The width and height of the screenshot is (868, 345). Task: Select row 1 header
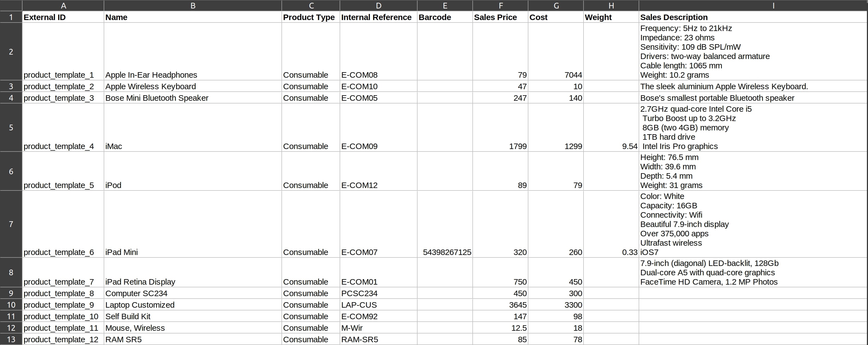point(11,17)
